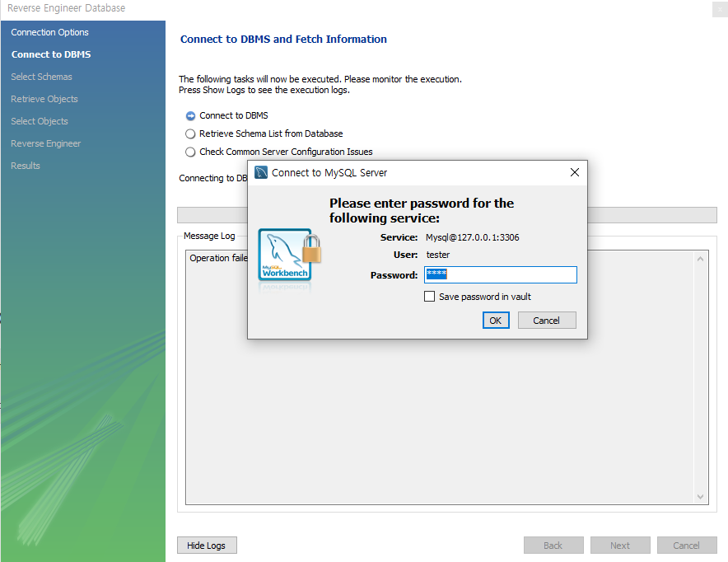Click the Reverse Engineer Database window title

click(x=67, y=8)
